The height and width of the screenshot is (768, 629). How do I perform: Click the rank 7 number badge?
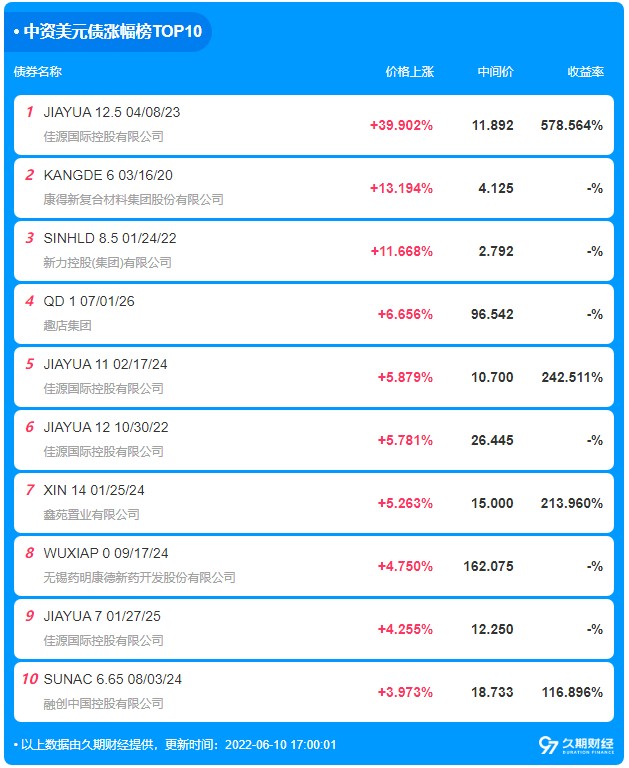click(30, 490)
